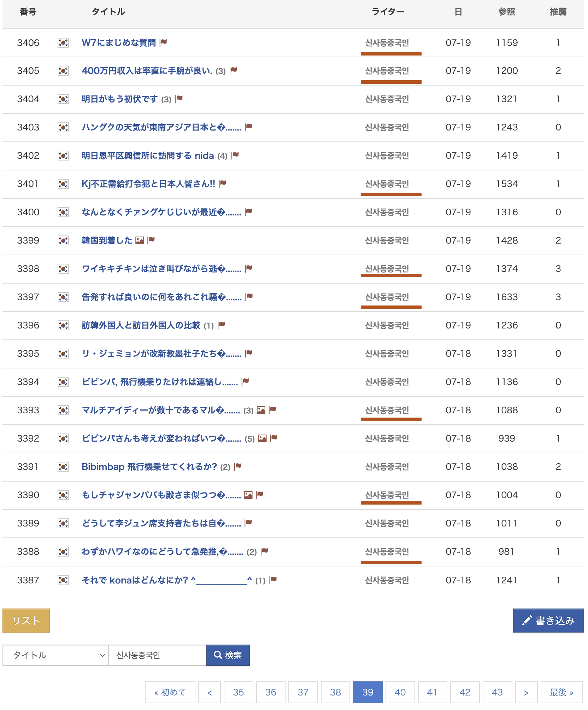Click the writer name on row 3401
This screenshot has height=710, width=588.
tap(387, 184)
